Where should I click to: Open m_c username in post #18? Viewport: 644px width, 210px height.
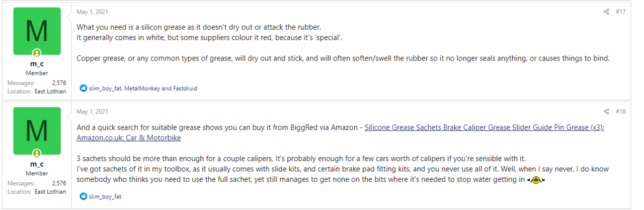tap(37, 164)
